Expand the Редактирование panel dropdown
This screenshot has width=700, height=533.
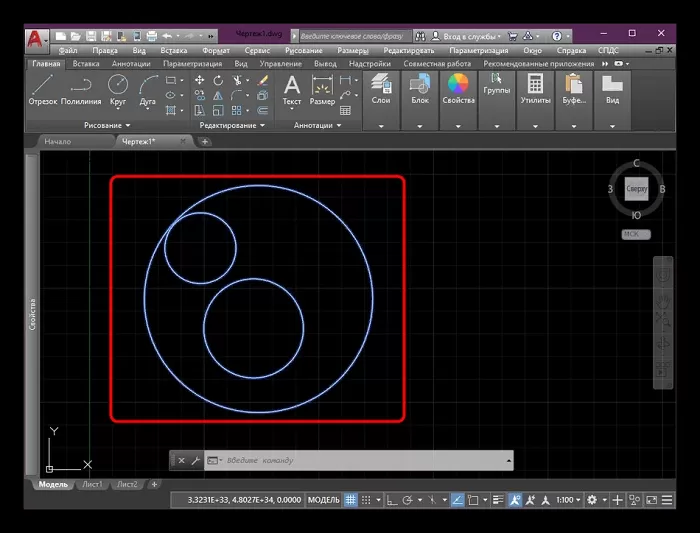262,125
